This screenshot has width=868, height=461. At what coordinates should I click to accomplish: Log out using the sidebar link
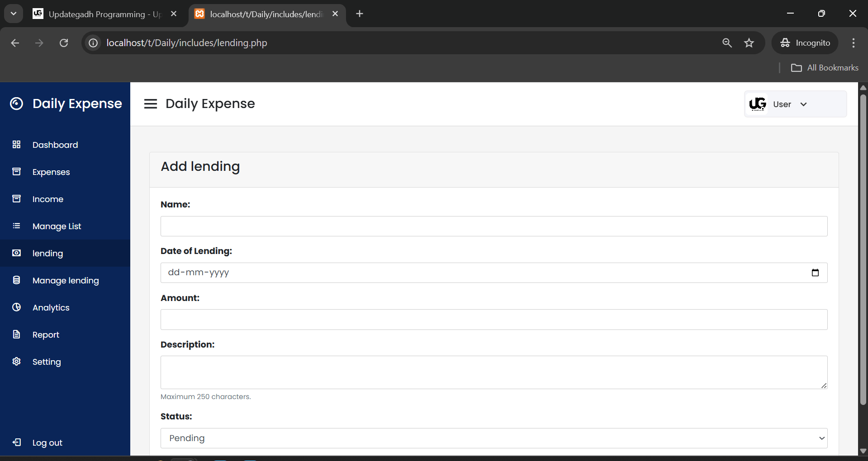pyautogui.click(x=47, y=442)
